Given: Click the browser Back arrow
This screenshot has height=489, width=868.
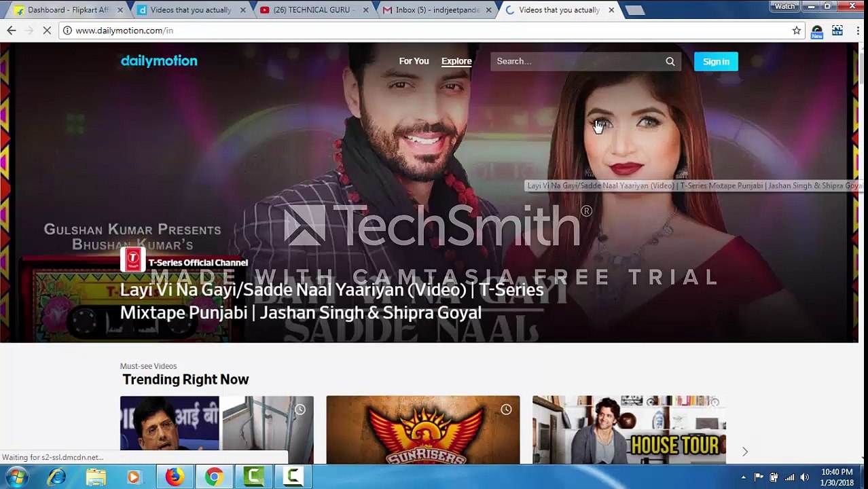Looking at the screenshot, I should click(x=12, y=31).
